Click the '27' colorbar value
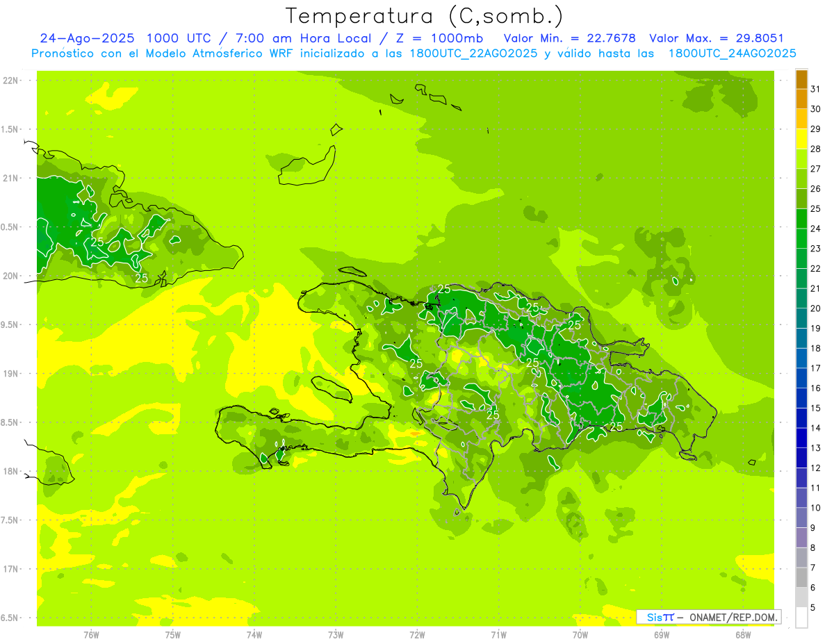This screenshot has width=834, height=644. (x=816, y=169)
